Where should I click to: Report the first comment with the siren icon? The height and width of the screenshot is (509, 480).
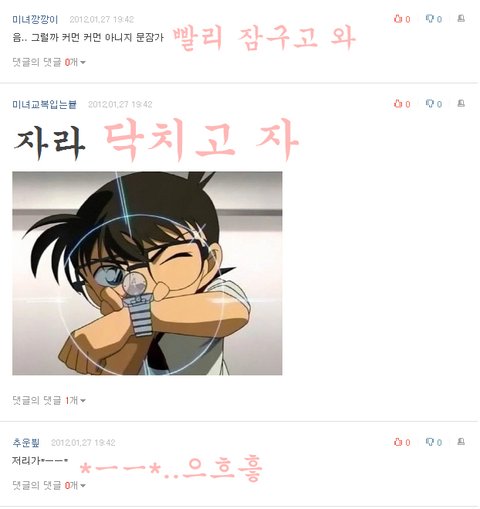[x=461, y=18]
